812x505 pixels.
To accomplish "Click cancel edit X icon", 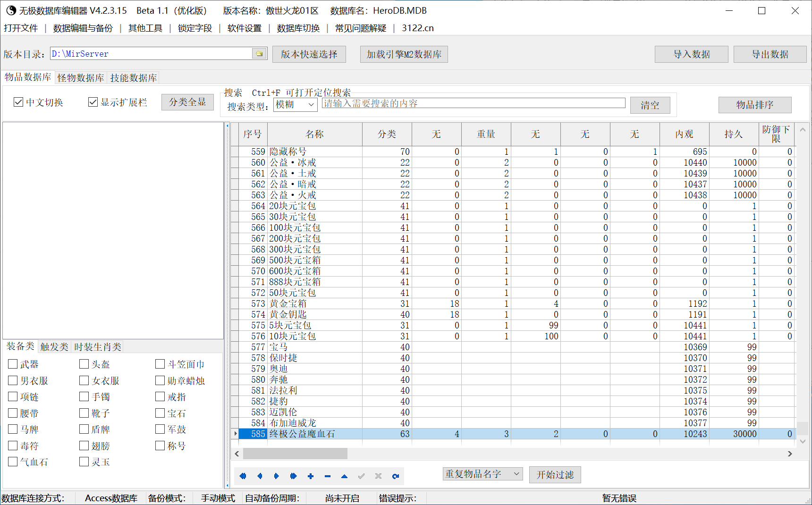I will (378, 476).
